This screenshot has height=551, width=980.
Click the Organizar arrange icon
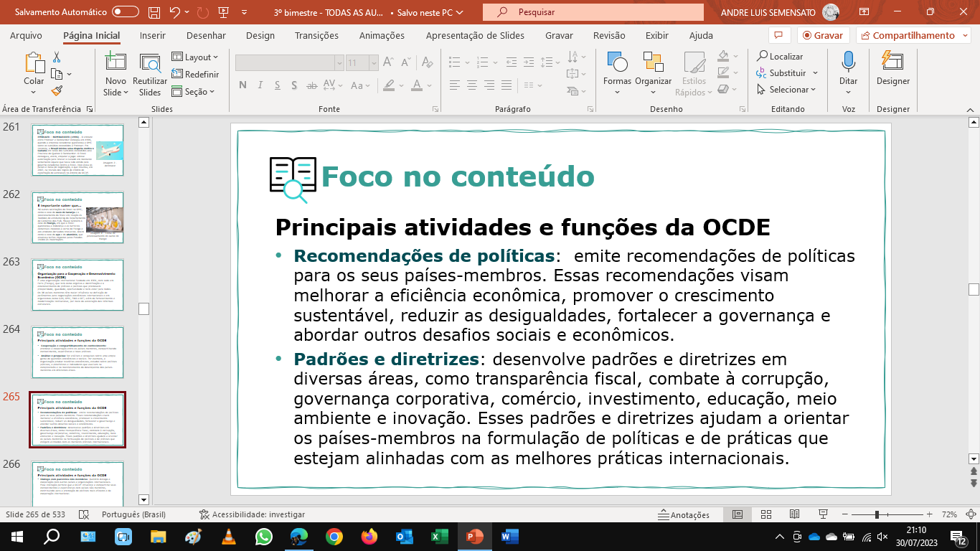coord(653,62)
